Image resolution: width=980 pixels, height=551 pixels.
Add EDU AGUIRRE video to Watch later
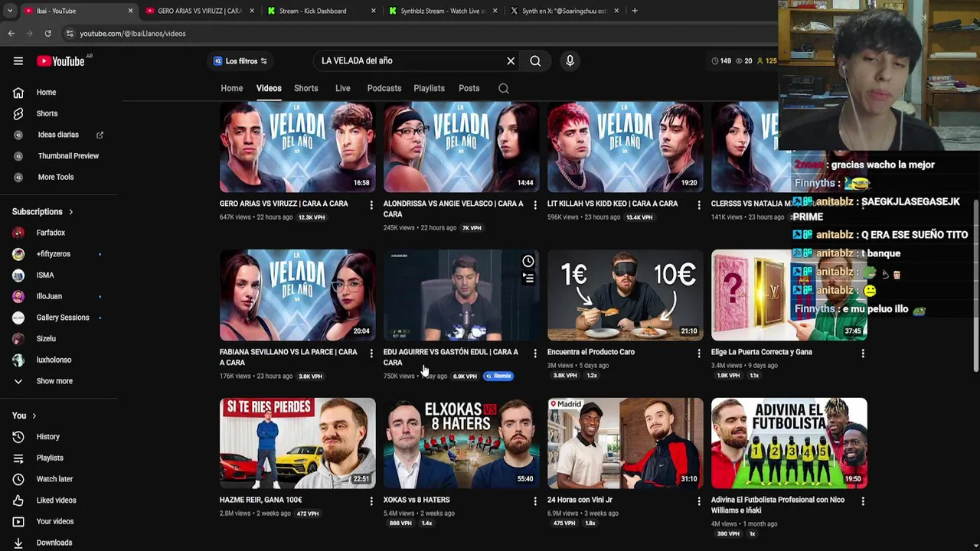[x=528, y=262]
